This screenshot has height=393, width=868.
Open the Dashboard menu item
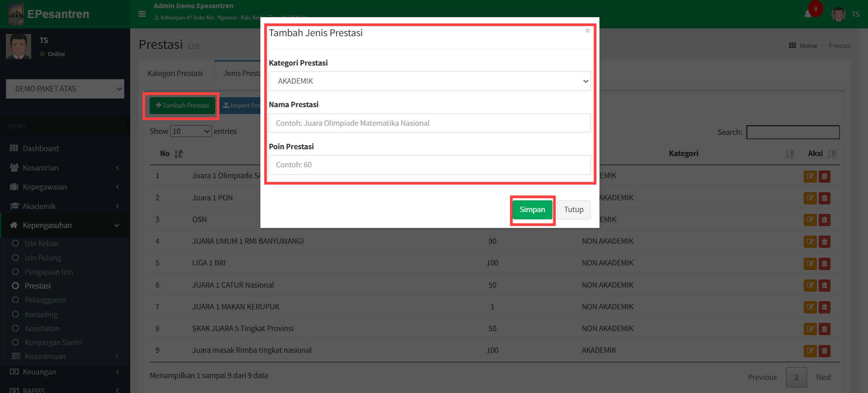(x=41, y=148)
